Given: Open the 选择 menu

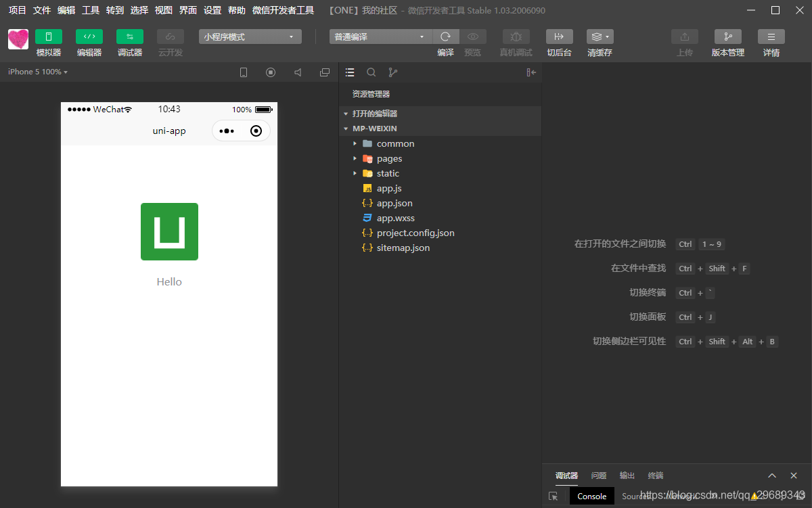Looking at the screenshot, I should click(139, 10).
